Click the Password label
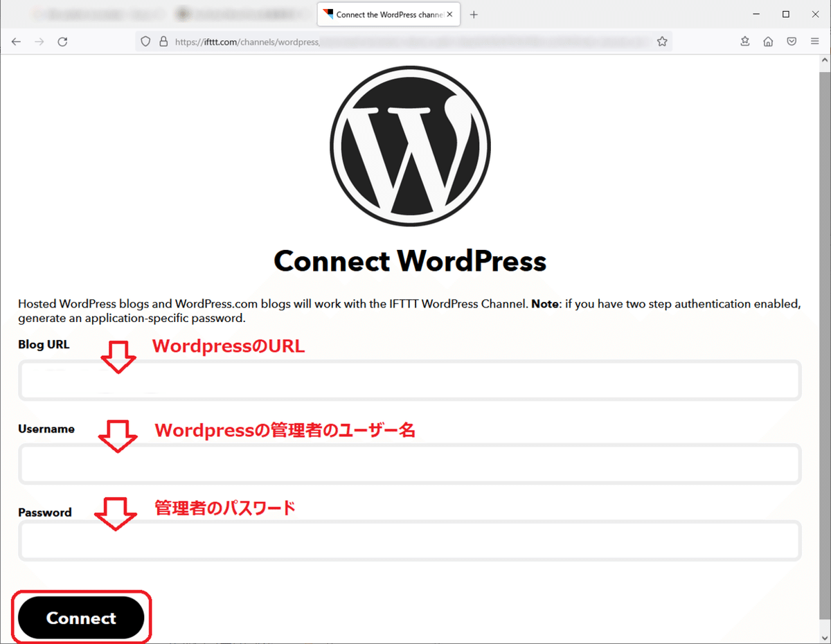The image size is (831, 644). tap(45, 512)
